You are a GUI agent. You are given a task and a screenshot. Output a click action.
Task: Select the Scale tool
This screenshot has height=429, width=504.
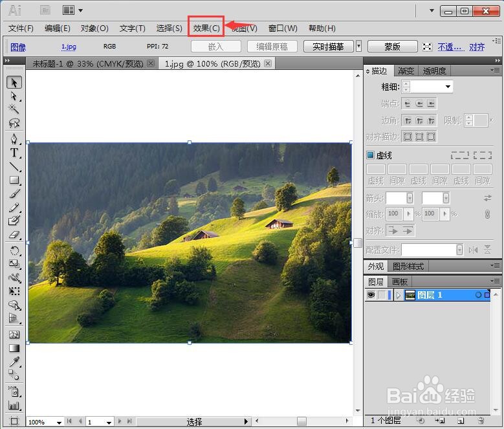(14, 264)
